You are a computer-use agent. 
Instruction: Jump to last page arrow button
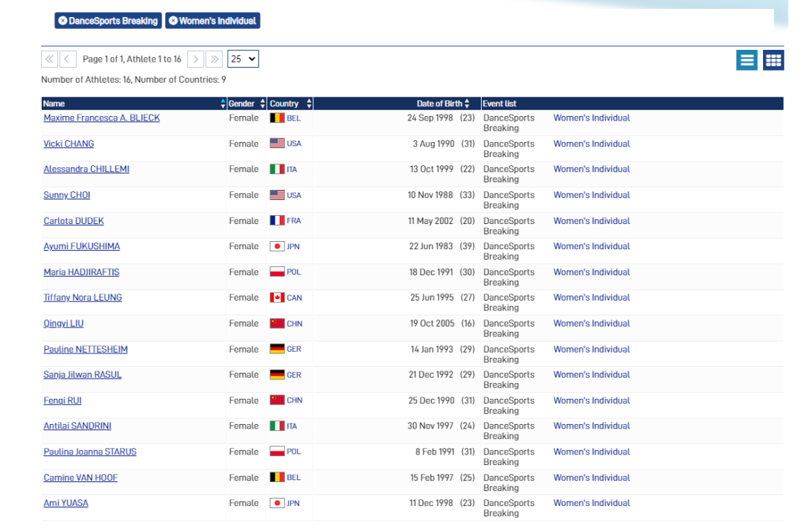[x=214, y=60]
